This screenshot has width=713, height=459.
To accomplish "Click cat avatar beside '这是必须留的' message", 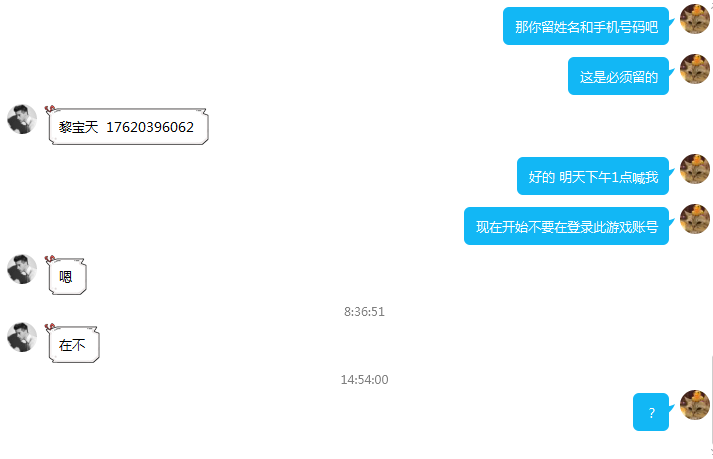I will click(694, 69).
